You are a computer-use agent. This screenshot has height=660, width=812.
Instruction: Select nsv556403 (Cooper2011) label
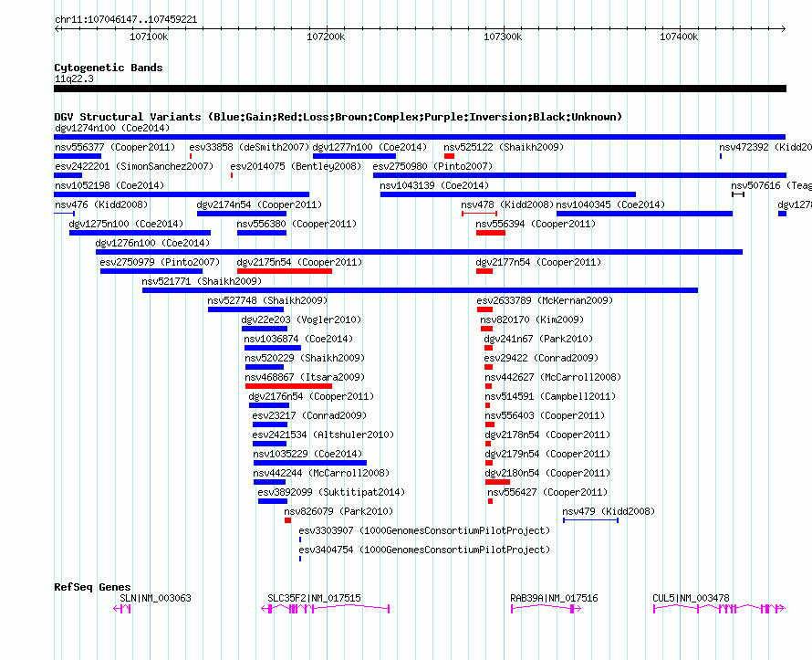click(546, 415)
